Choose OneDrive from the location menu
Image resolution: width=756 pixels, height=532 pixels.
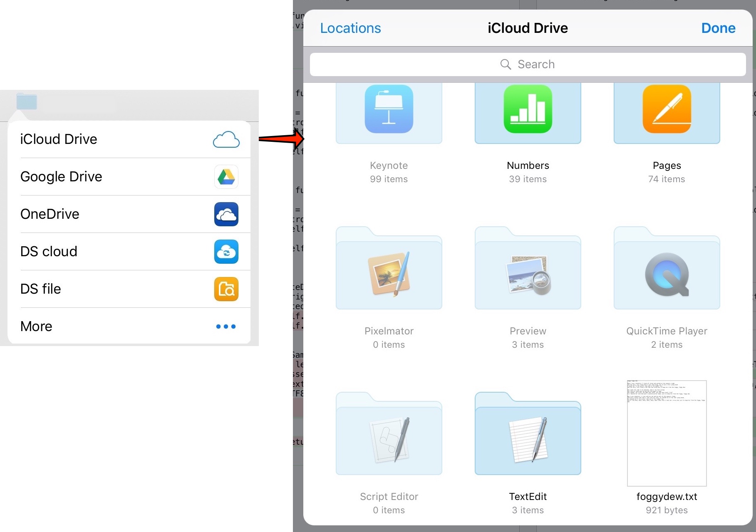tap(129, 214)
